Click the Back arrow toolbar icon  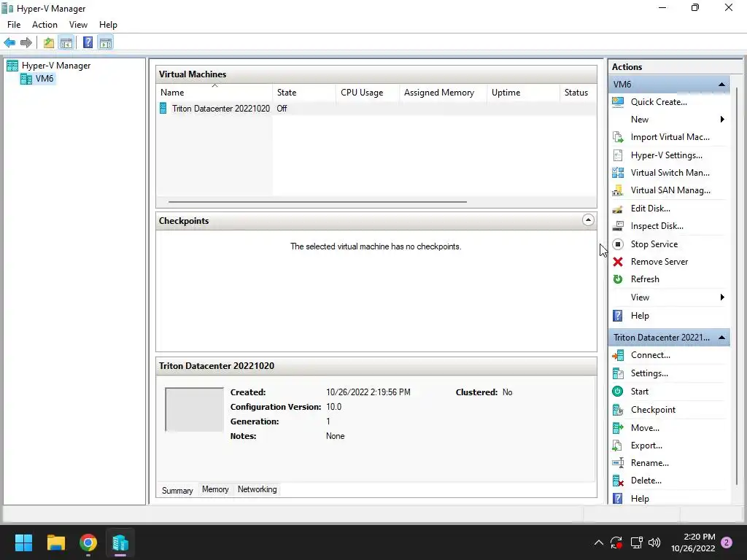click(9, 43)
